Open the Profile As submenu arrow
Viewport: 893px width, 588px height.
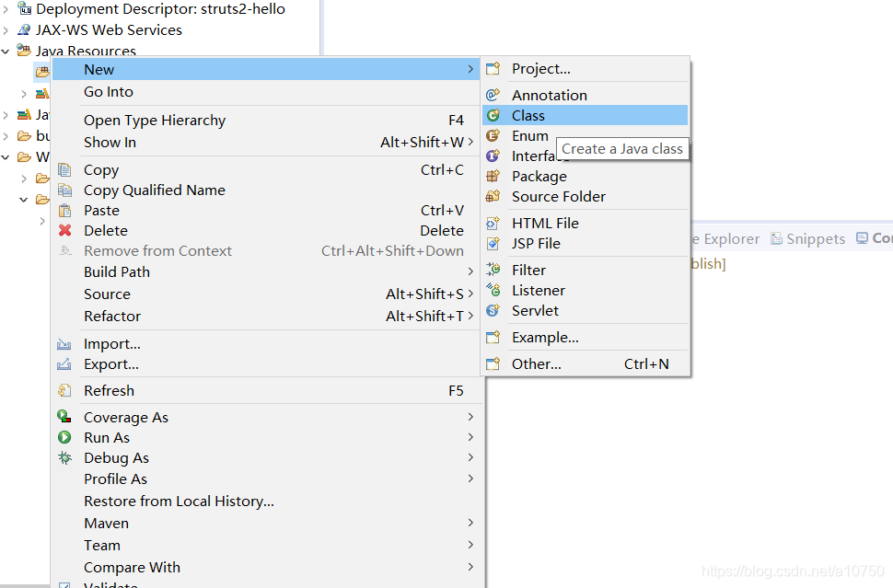click(470, 478)
